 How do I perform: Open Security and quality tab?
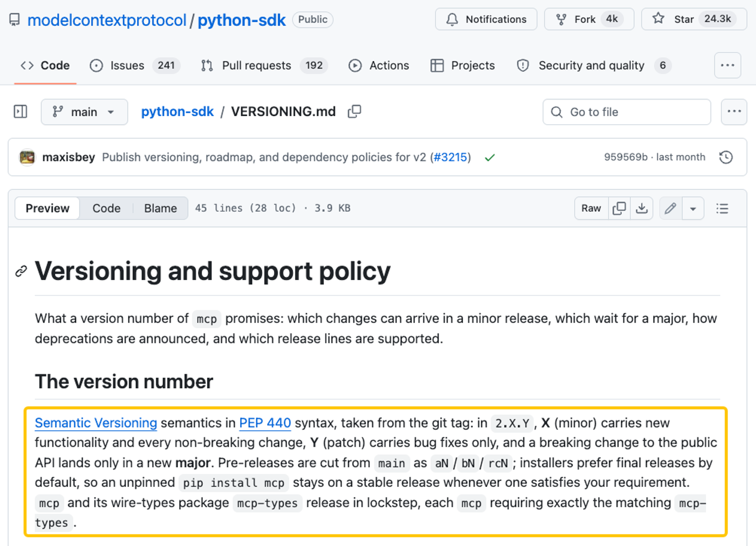(593, 66)
